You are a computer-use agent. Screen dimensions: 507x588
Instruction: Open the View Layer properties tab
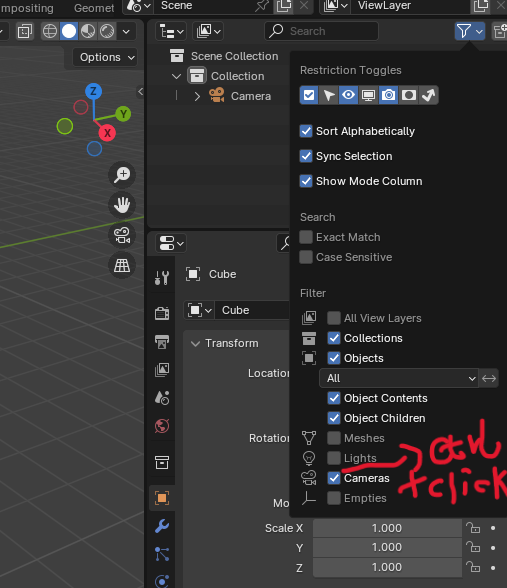(162, 370)
